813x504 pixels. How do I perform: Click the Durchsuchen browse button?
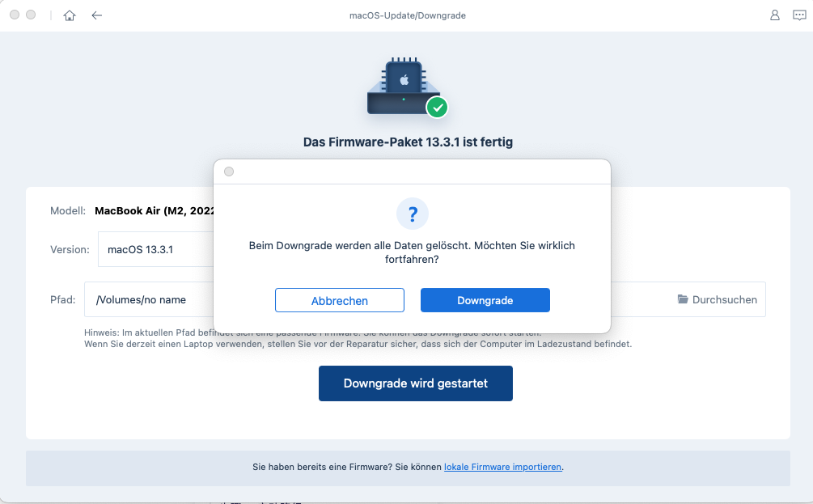718,299
